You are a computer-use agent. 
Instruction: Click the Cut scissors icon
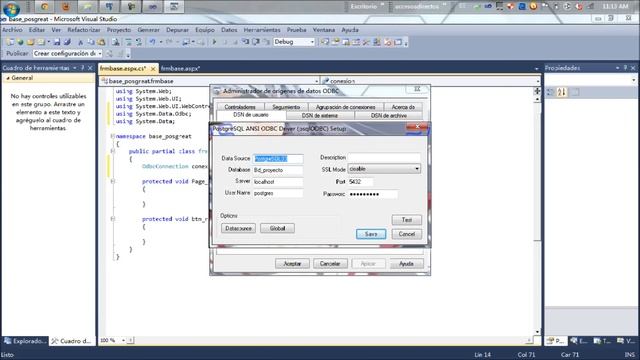(x=80, y=42)
